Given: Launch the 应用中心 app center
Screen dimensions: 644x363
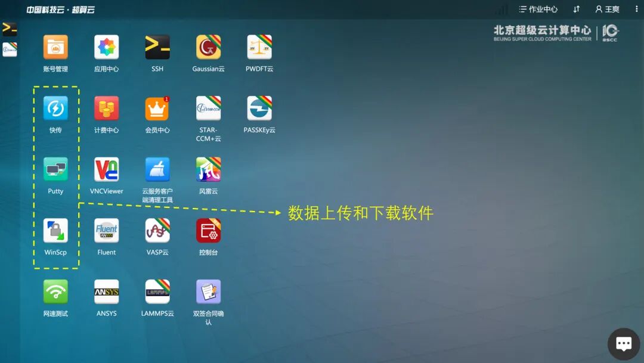Looking at the screenshot, I should click(106, 47).
